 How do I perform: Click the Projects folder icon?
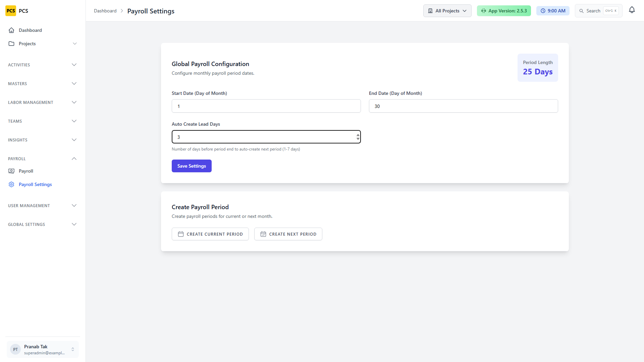click(x=11, y=44)
